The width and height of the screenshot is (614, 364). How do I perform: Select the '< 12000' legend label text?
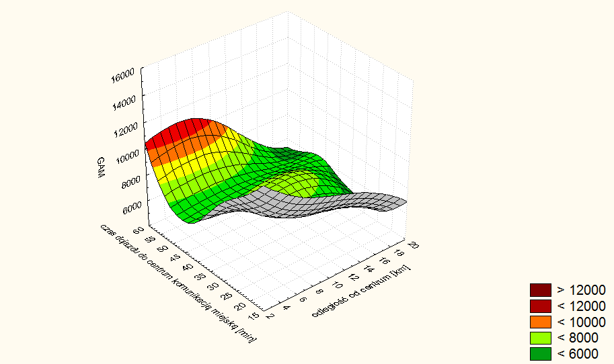(581, 306)
